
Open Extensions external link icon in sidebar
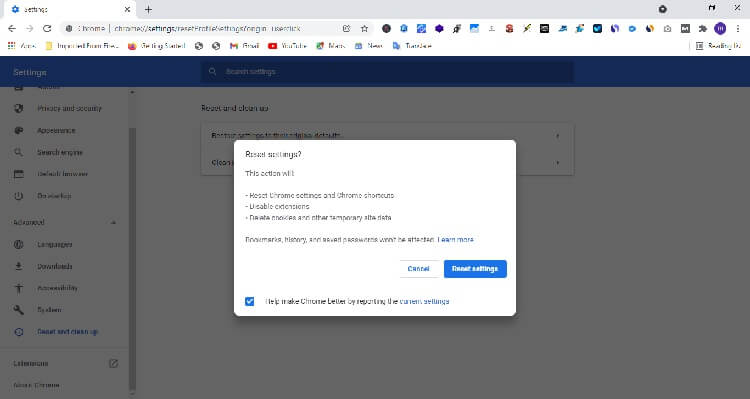pyautogui.click(x=113, y=364)
